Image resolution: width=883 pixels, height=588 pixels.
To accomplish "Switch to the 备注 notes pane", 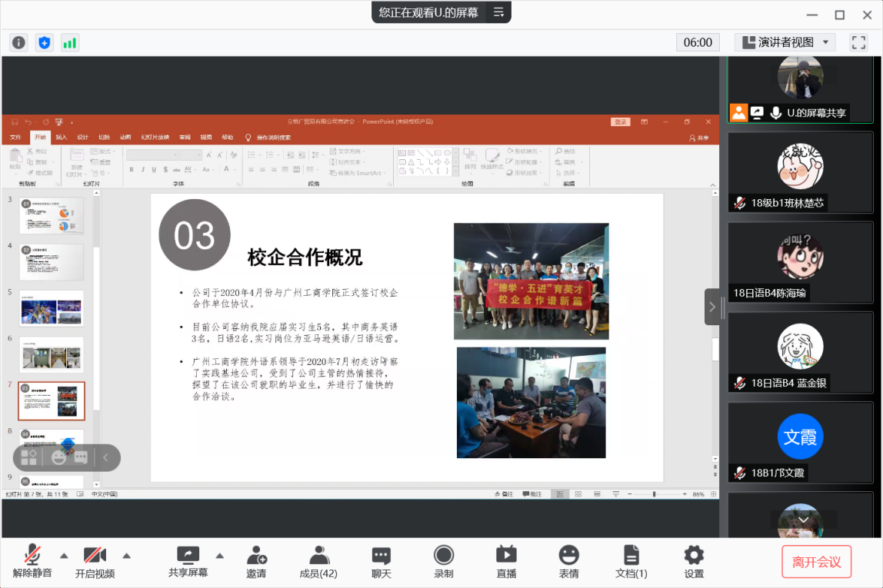I will click(505, 493).
